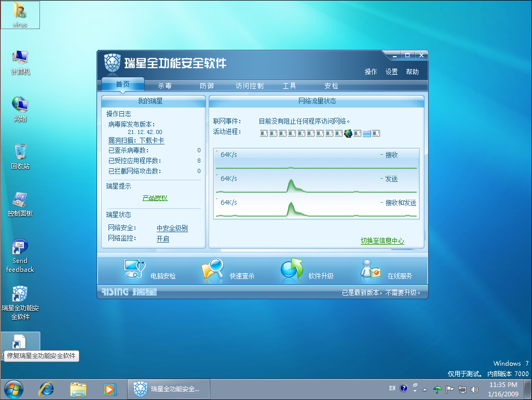Click the 产品授权 link
The height and width of the screenshot is (400, 532).
[155, 198]
